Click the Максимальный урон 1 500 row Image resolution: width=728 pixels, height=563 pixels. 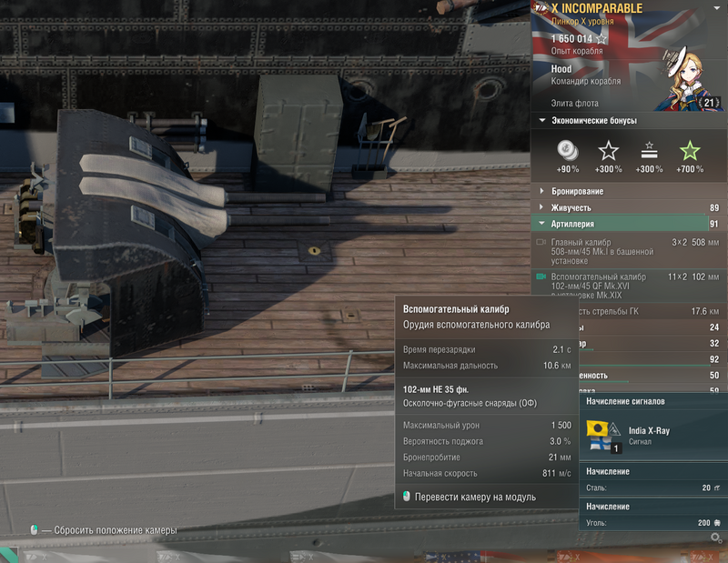click(x=487, y=425)
